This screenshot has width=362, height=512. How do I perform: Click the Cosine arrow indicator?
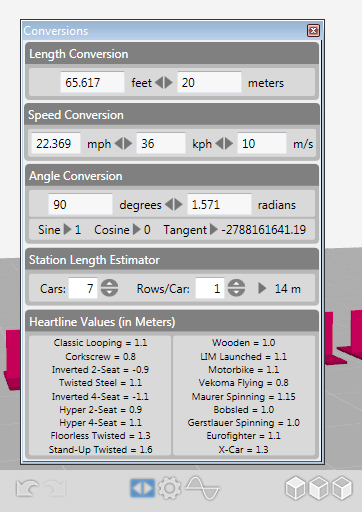point(137,229)
